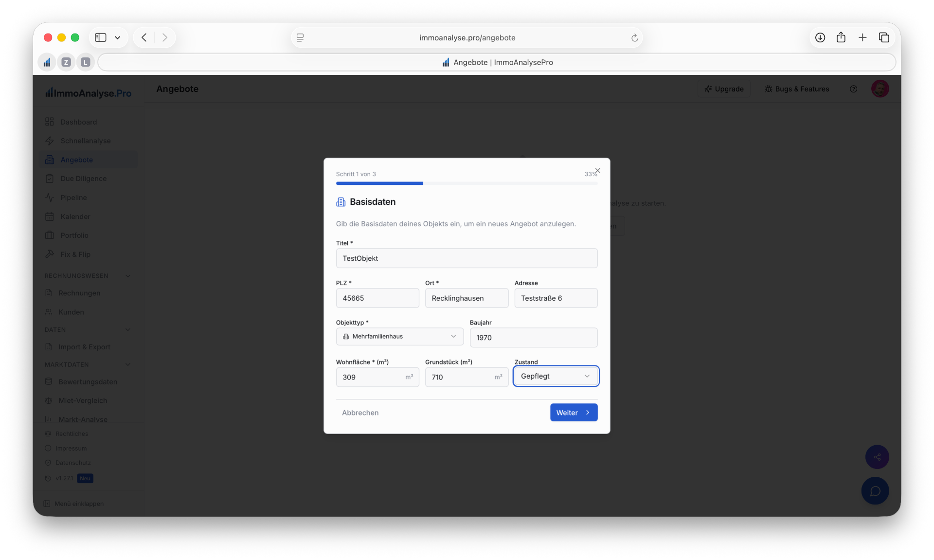Image resolution: width=934 pixels, height=560 pixels.
Task: Click the Kunden people icon
Action: coord(48,312)
